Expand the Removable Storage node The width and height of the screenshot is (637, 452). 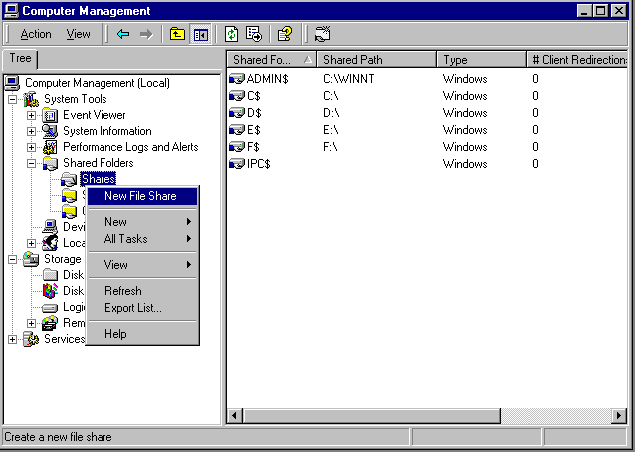(31, 323)
